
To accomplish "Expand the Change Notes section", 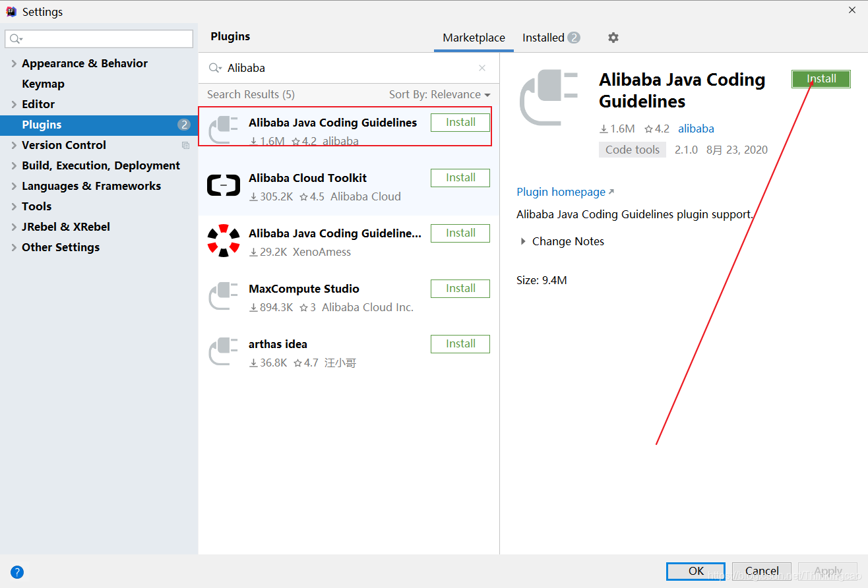I will [523, 241].
